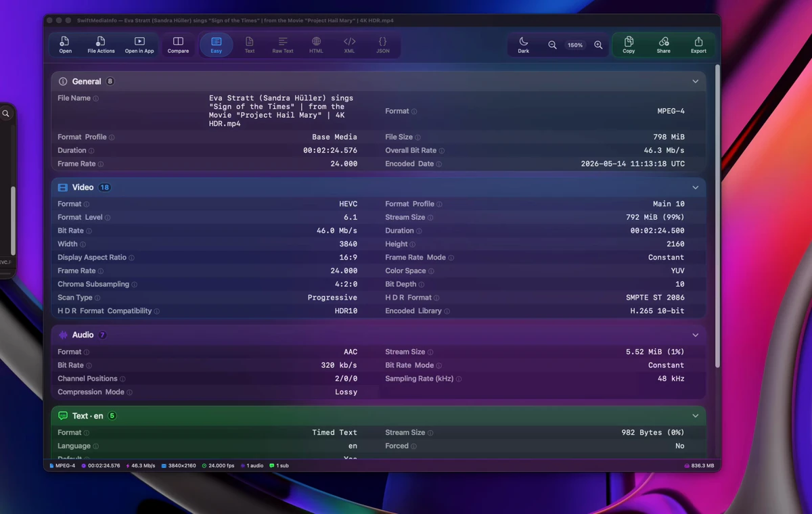Click the SMPTE ST 2086 HDR format value

click(655, 298)
